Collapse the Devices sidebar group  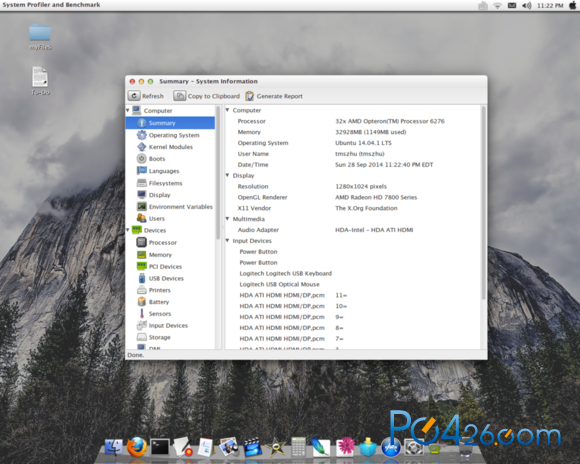tap(128, 230)
